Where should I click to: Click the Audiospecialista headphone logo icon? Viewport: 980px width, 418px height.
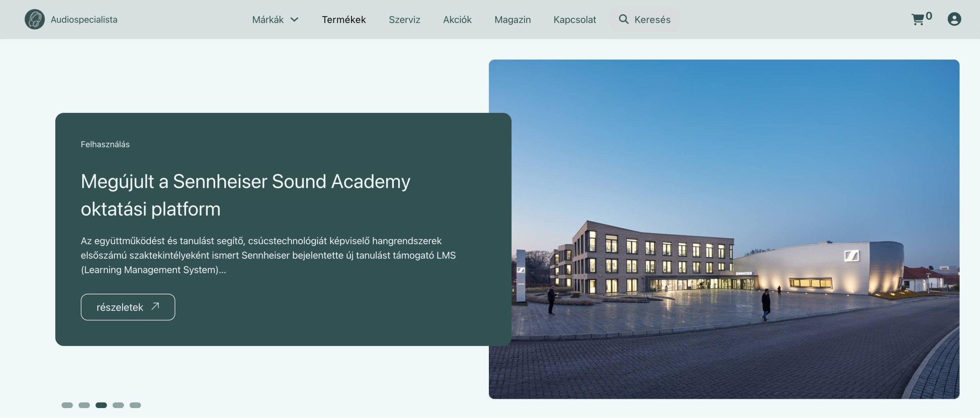coord(34,19)
